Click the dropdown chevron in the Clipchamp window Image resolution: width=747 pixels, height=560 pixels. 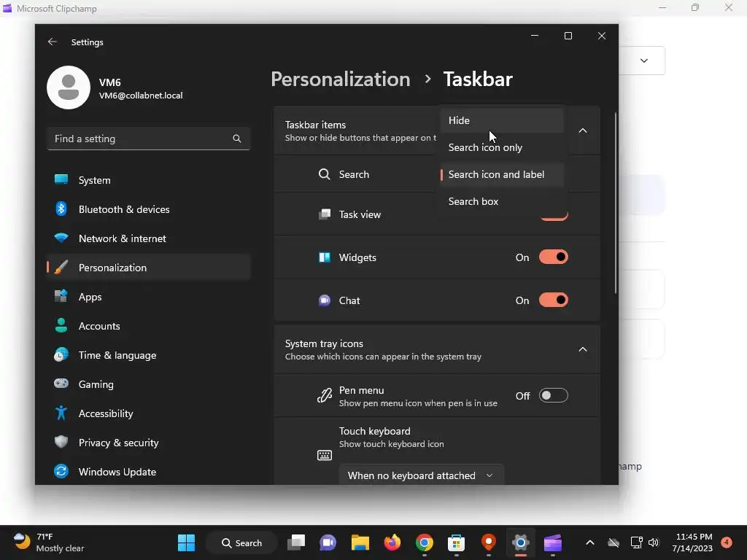coord(644,61)
